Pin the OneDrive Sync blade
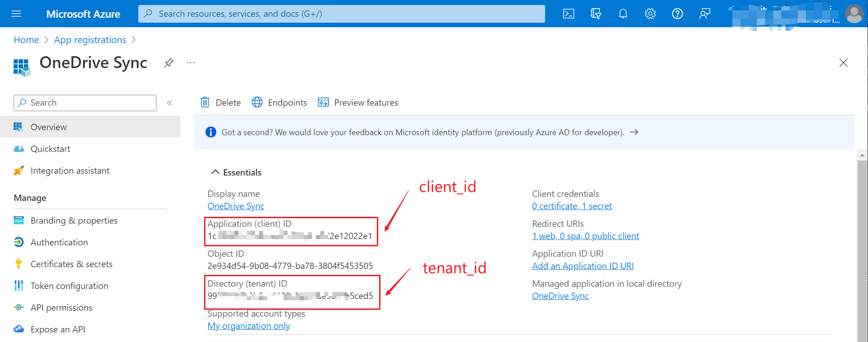 coord(169,63)
